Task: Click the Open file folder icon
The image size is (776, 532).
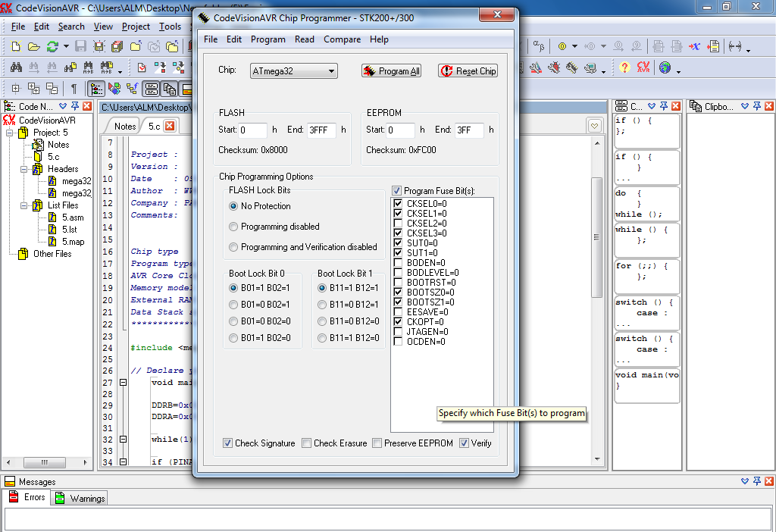Action: pyautogui.click(x=33, y=46)
